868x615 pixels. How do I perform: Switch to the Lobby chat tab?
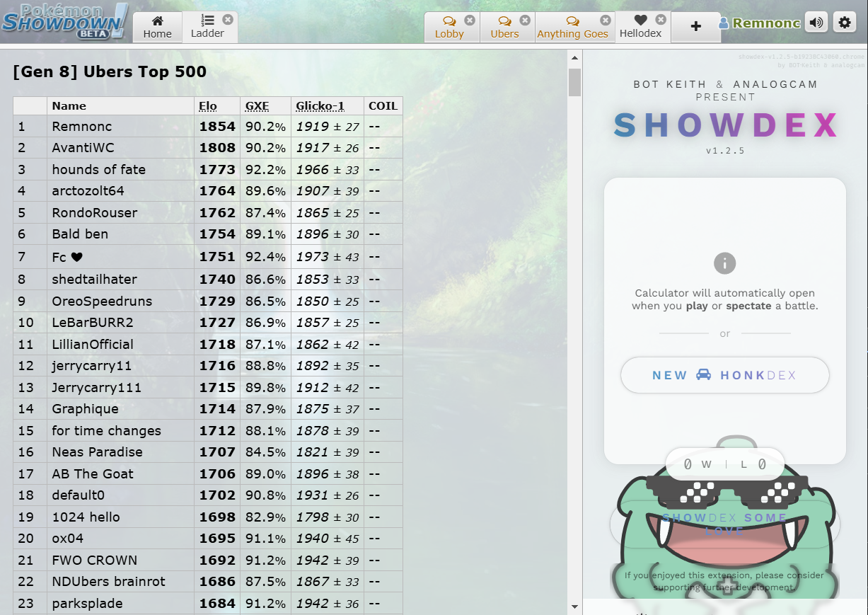449,28
